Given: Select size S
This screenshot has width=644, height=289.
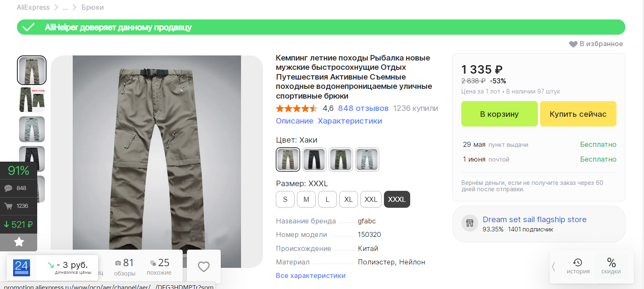Looking at the screenshot, I should [x=285, y=199].
